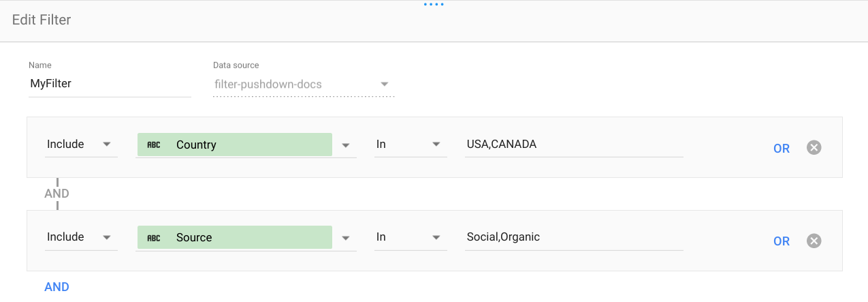The height and width of the screenshot is (302, 868).
Task: Click the drag handle dots at top
Action: [x=434, y=4]
